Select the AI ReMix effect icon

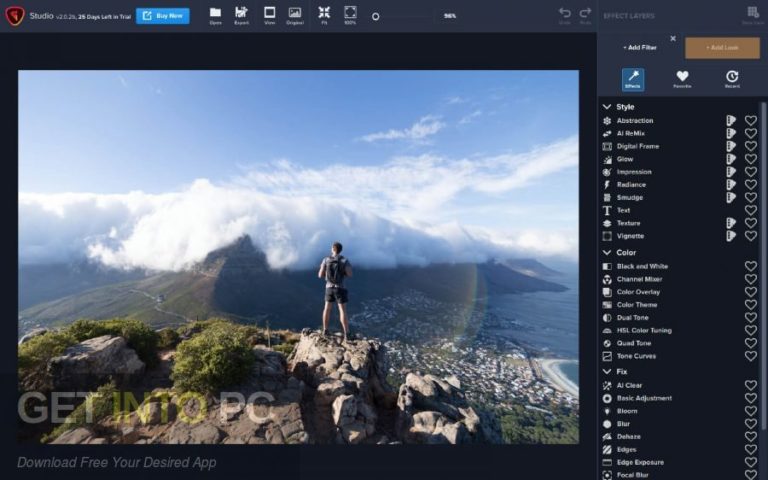pos(607,133)
